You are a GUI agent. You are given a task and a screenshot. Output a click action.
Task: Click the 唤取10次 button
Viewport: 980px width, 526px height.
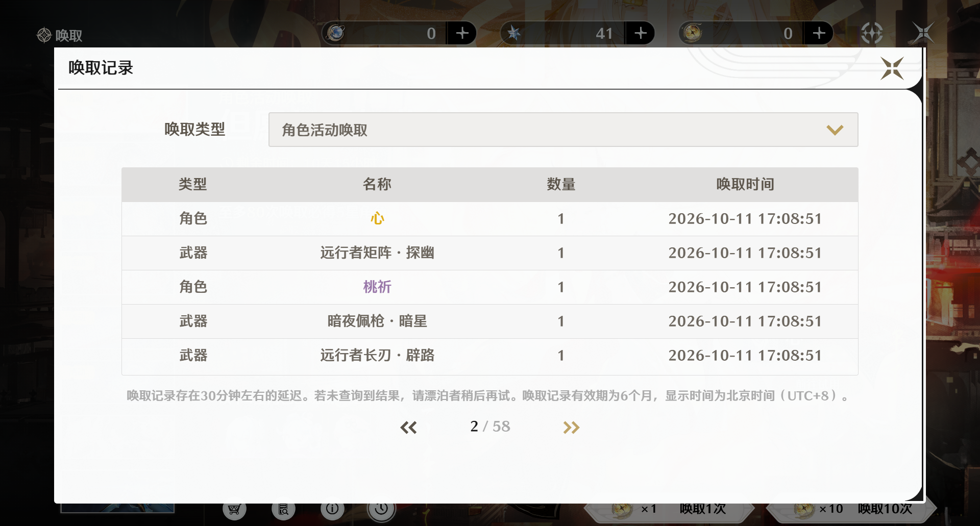[851, 509]
